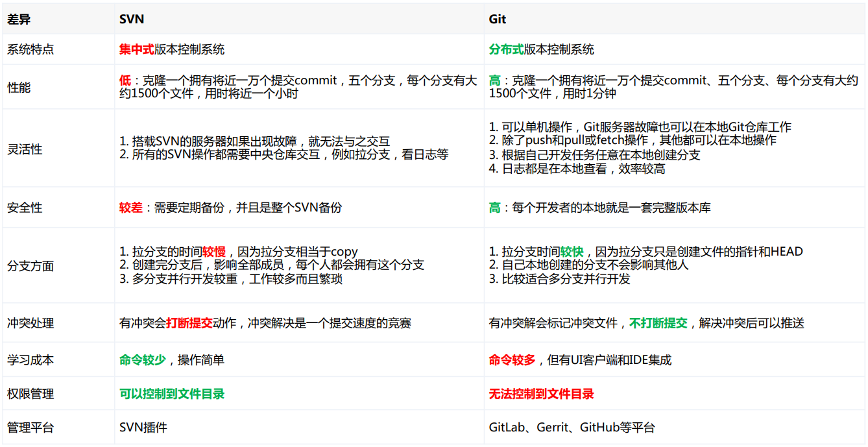The height and width of the screenshot is (447, 868).
Task: Select the "学习成本" row label
Action: tap(30, 360)
